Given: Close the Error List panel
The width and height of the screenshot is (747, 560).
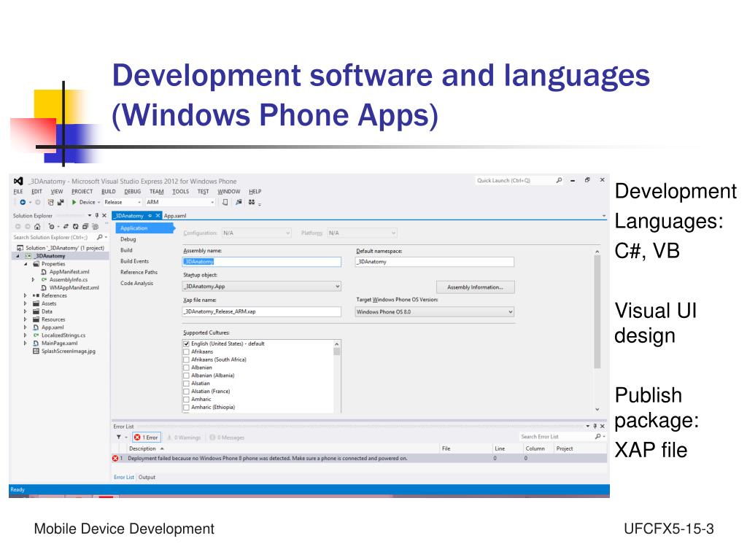Looking at the screenshot, I should [602, 426].
